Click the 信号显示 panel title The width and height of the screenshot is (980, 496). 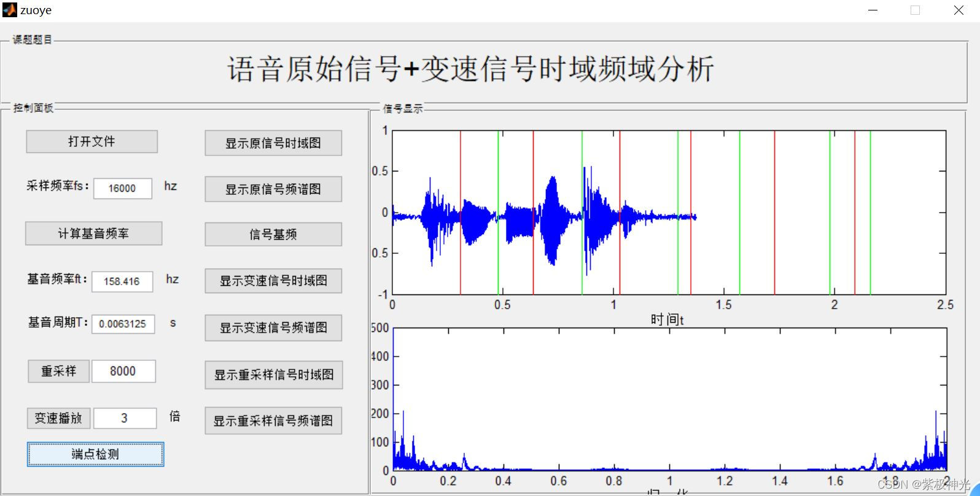[x=403, y=109]
